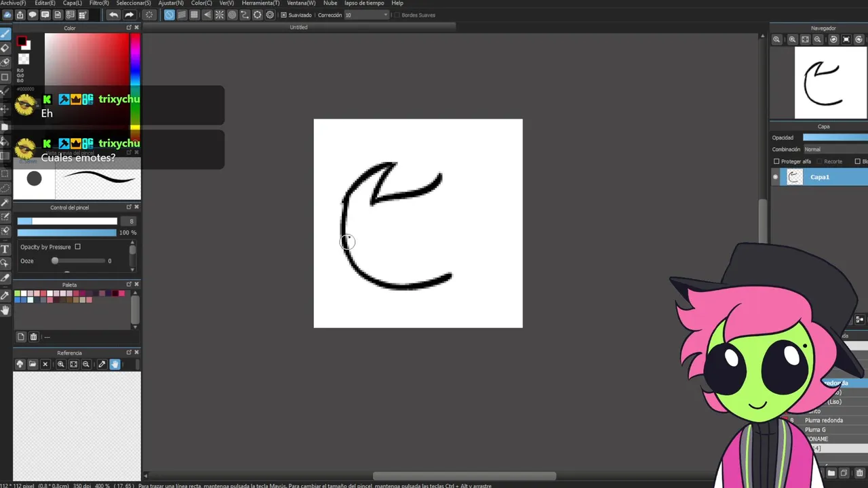
Task: Undock the Control del pincel panel
Action: point(129,207)
